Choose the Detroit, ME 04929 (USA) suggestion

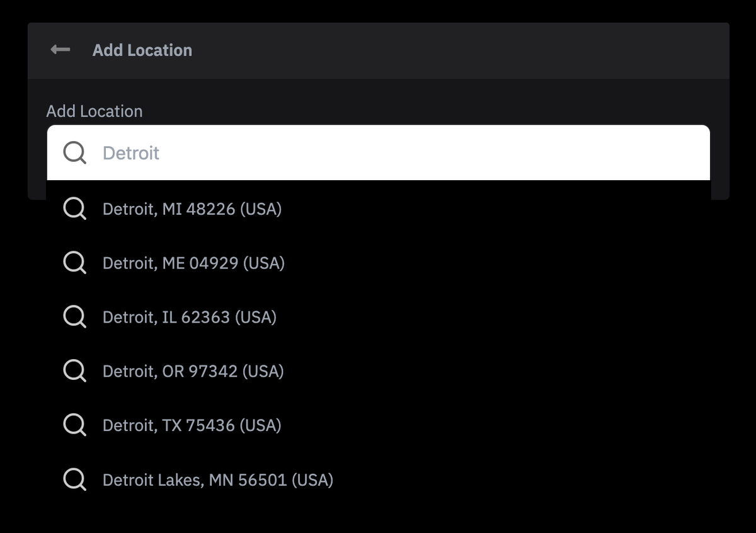click(x=193, y=263)
